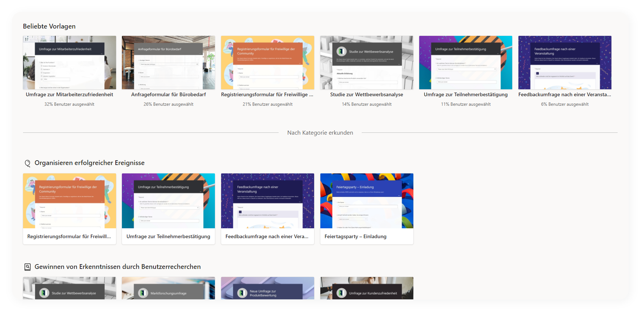Viewport: 644px width, 315px height.
Task: Click the 'Feiertagsparty – Einladung' title link
Action: [x=355, y=237]
